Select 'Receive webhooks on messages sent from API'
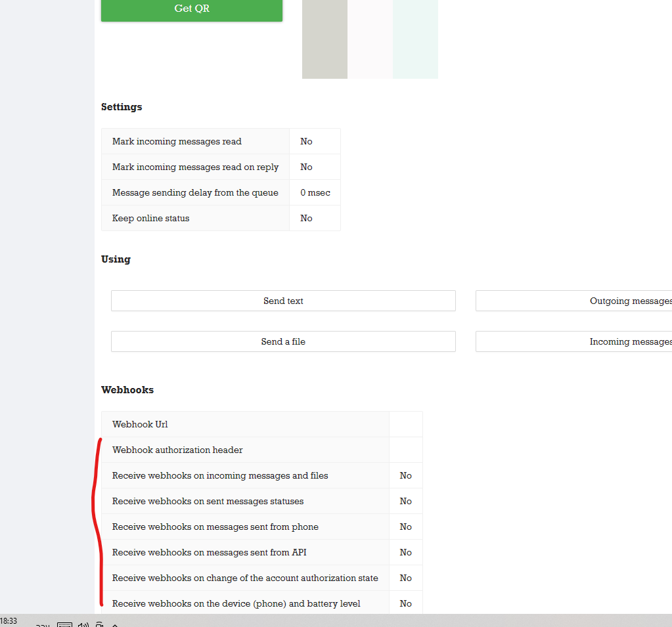Image resolution: width=672 pixels, height=627 pixels. point(209,552)
